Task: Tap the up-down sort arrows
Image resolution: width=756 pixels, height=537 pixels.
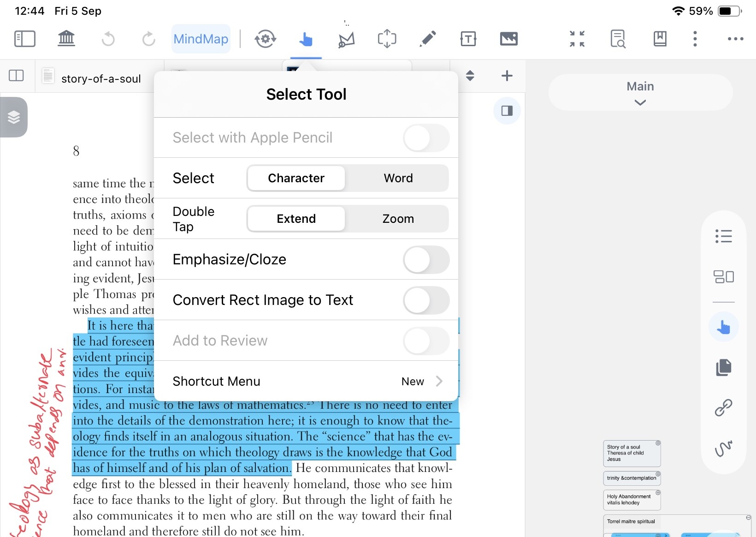Action: click(x=470, y=76)
